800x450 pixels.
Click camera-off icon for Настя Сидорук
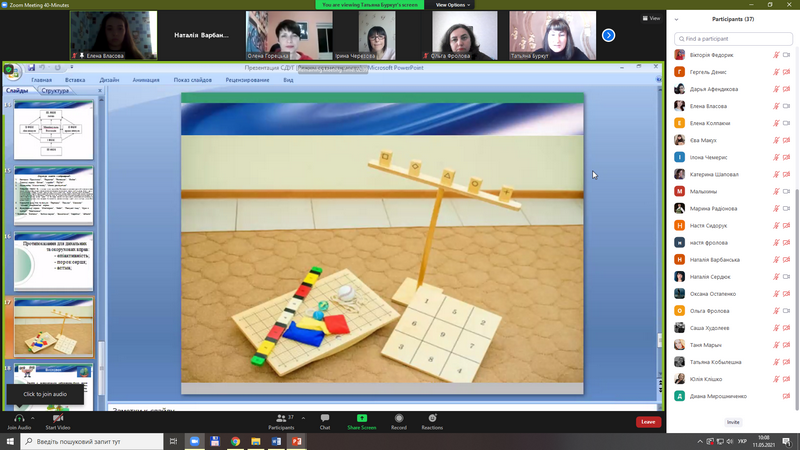pyautogui.click(x=786, y=226)
